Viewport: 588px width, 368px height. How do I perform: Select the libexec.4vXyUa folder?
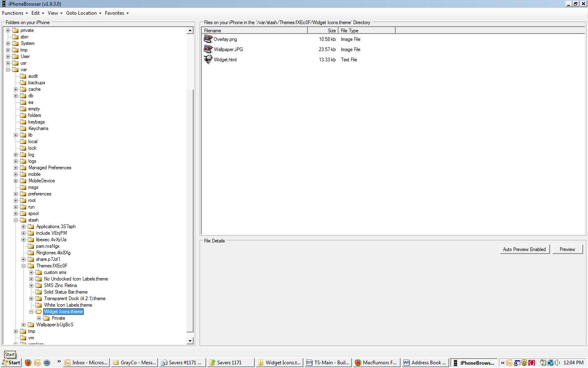coord(51,240)
